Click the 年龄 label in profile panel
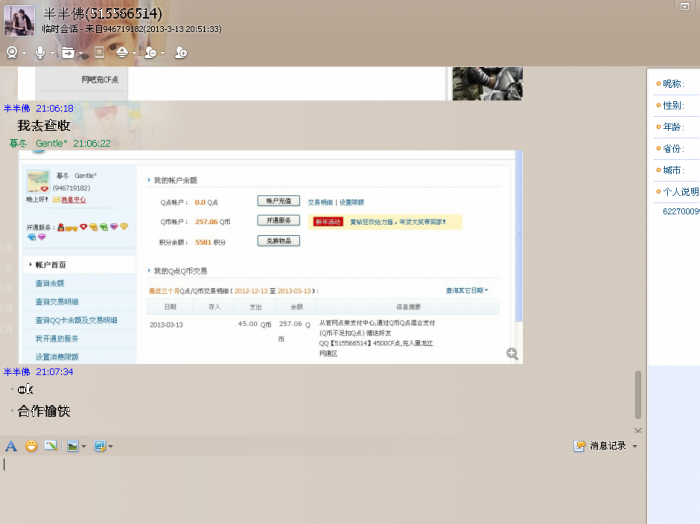Image resolution: width=700 pixels, height=524 pixels. click(x=673, y=127)
